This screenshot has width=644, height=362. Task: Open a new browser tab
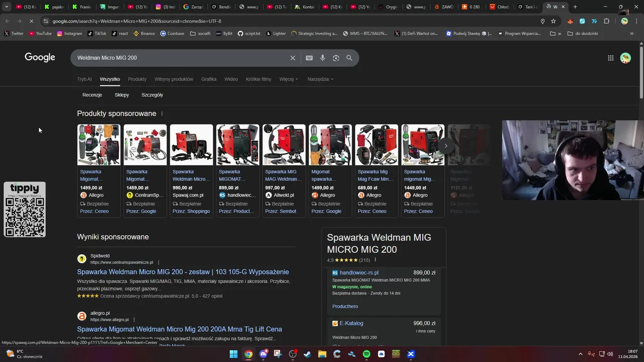point(575,7)
